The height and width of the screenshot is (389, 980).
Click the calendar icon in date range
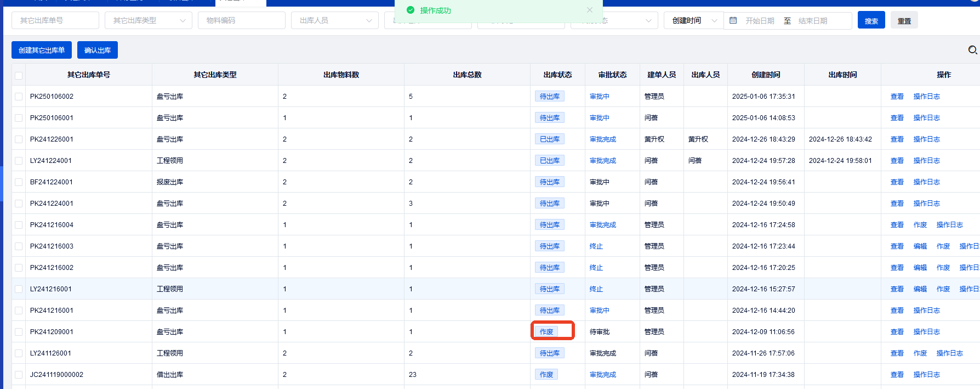click(x=733, y=20)
